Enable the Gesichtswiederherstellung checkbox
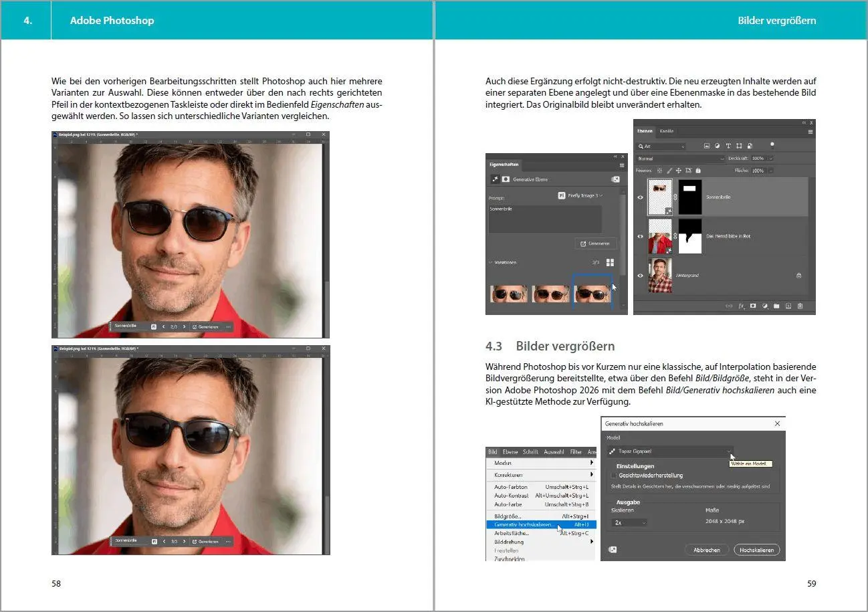Screen dimensions: 868x612 614,476
